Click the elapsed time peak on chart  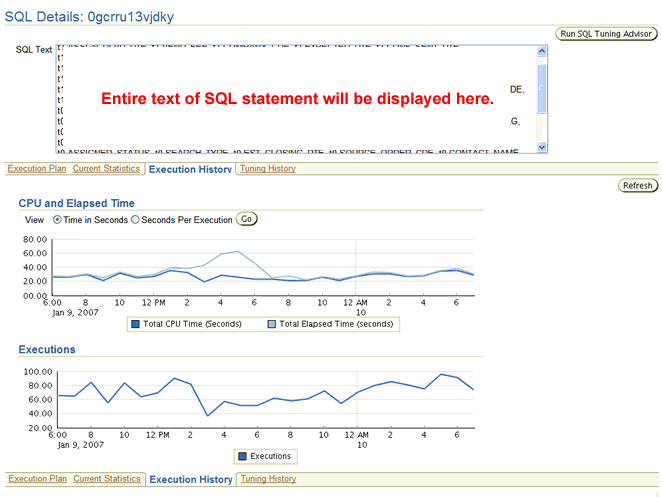point(237,251)
